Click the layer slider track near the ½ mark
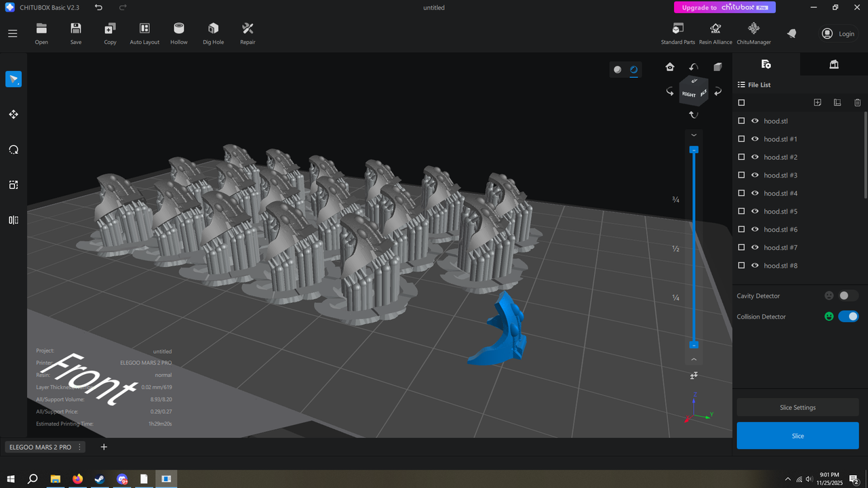 pyautogui.click(x=694, y=248)
